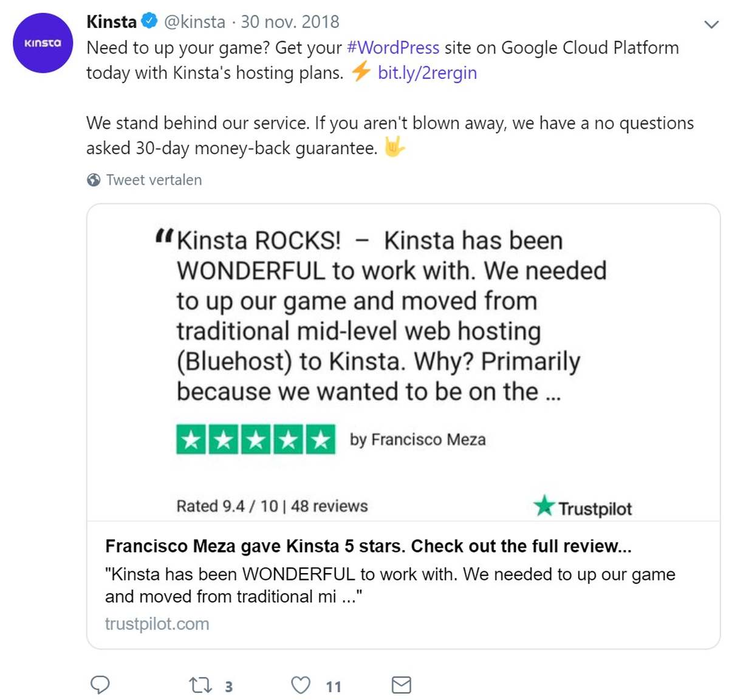Follow the bit.ly/2rergin link

point(427,73)
